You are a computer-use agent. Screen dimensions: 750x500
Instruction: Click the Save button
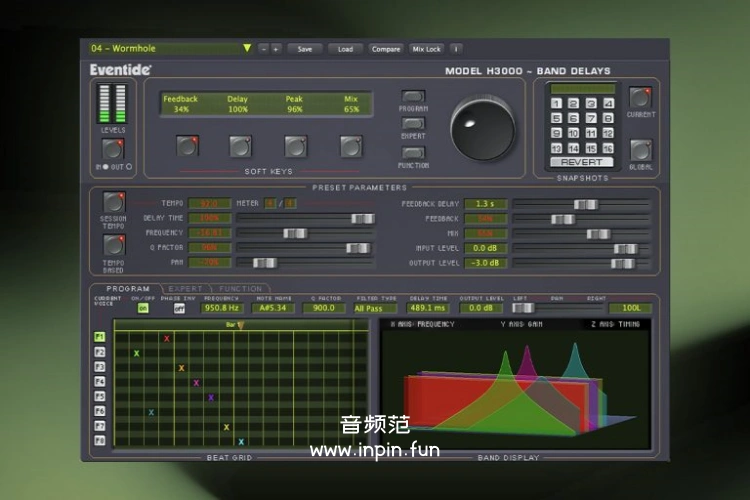point(305,49)
